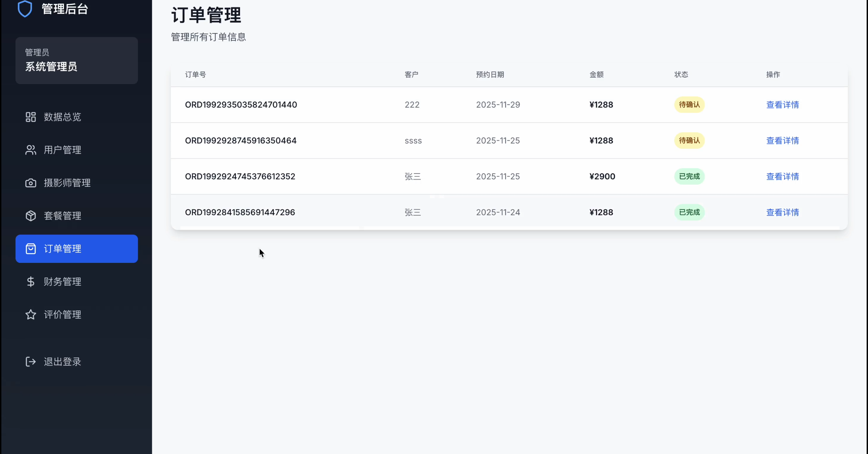
Task: Click the 退出登录 logout arrow icon
Action: [31, 362]
